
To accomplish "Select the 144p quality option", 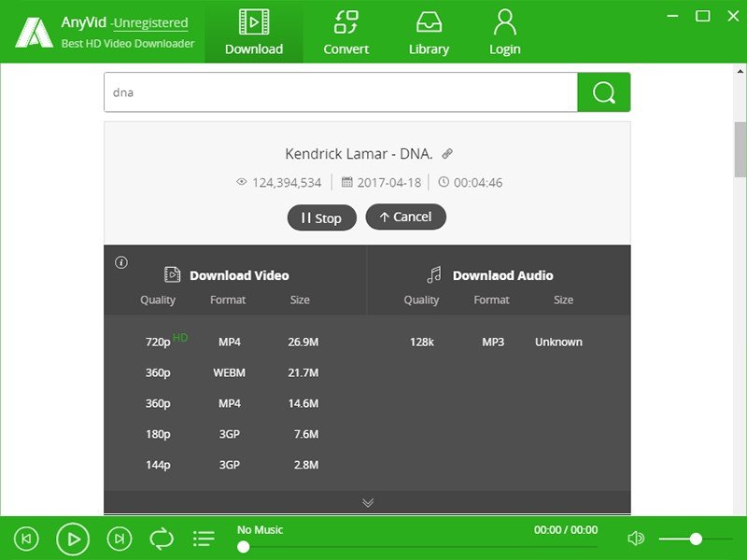I will [x=158, y=465].
